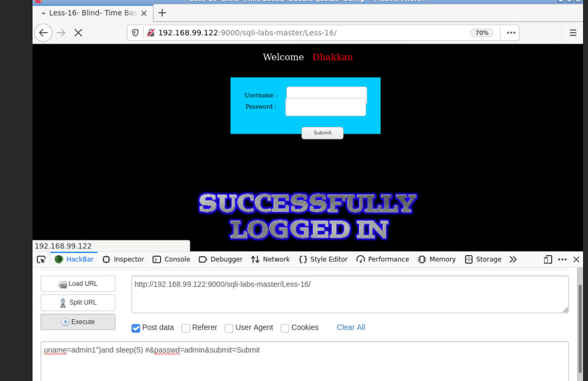Screen dimensions: 588x381
Task: Toggle responsive design mode icon
Action: coord(548,260)
